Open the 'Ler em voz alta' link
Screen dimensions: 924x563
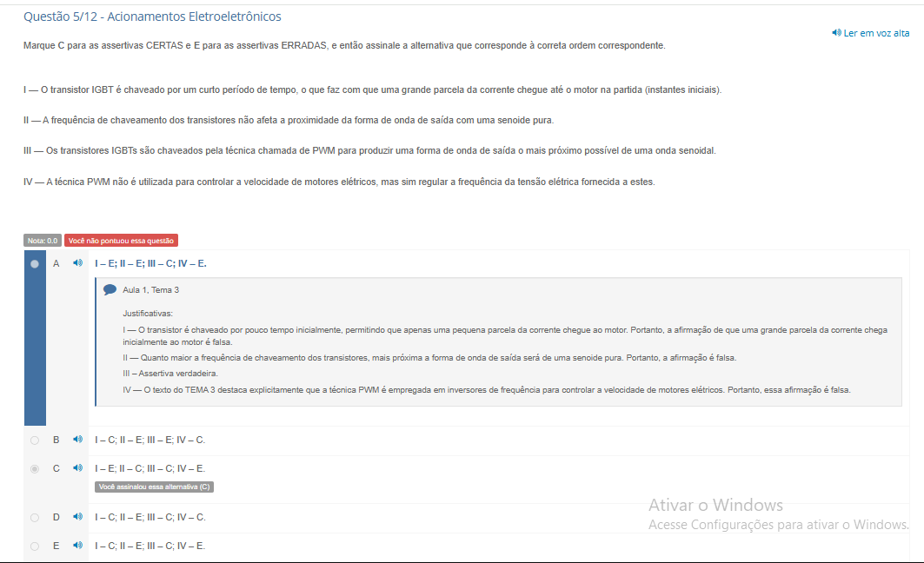[876, 34]
